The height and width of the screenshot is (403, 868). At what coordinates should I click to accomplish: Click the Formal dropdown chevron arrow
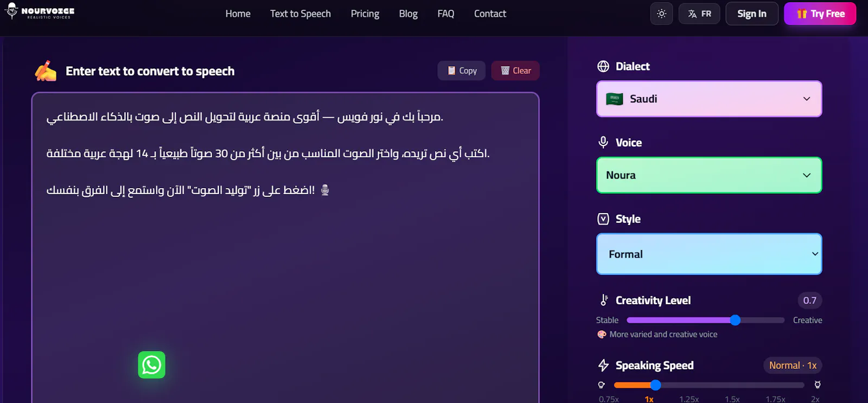815,254
